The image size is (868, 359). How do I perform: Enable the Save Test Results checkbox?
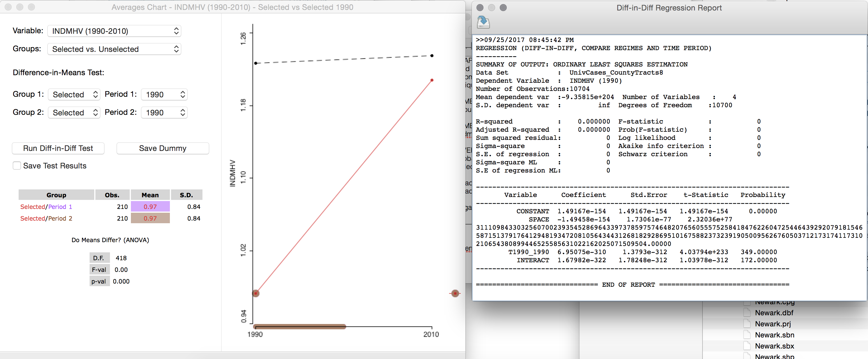tap(17, 165)
